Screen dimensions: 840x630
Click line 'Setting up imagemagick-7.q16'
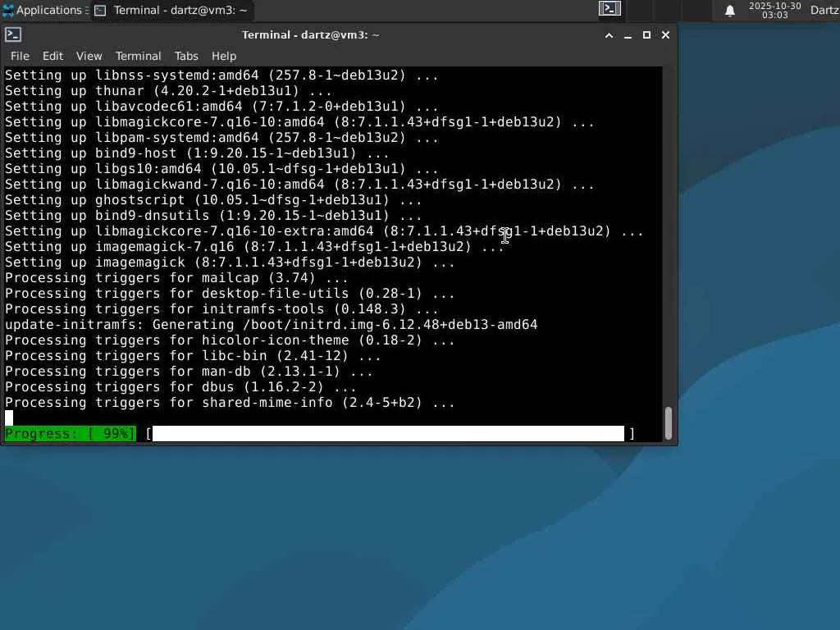[x=254, y=246]
